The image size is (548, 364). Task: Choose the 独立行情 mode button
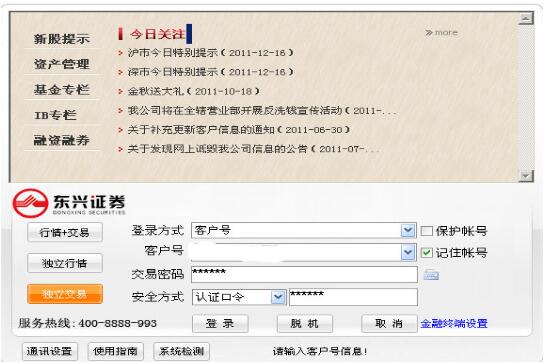click(65, 263)
